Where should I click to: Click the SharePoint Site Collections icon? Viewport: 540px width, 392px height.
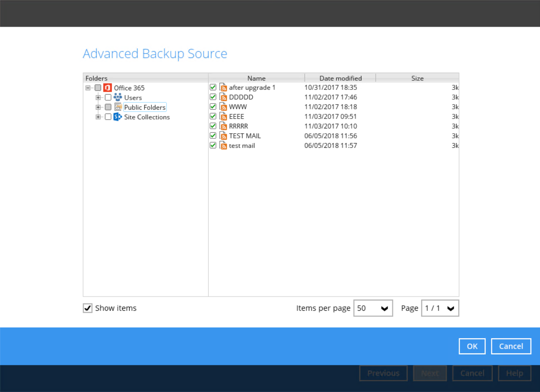117,117
